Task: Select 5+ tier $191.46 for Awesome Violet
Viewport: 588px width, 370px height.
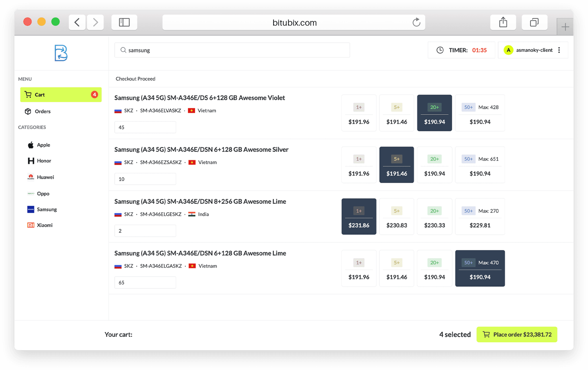Action: (x=396, y=113)
